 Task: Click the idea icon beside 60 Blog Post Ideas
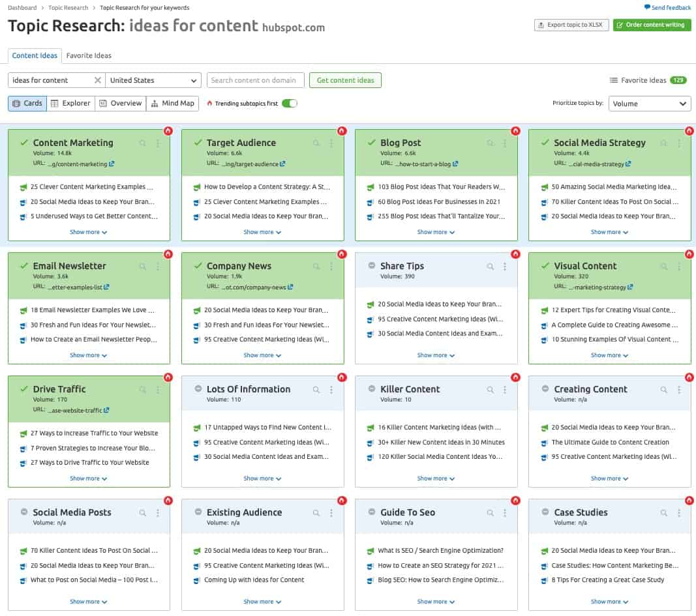pyautogui.click(x=371, y=201)
